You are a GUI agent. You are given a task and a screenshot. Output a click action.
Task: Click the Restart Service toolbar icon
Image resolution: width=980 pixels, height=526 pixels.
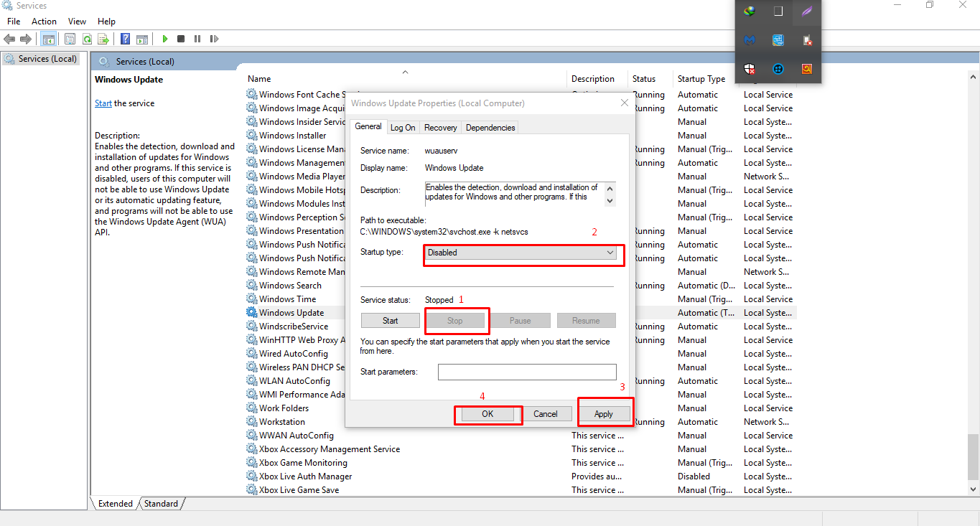[x=213, y=39]
